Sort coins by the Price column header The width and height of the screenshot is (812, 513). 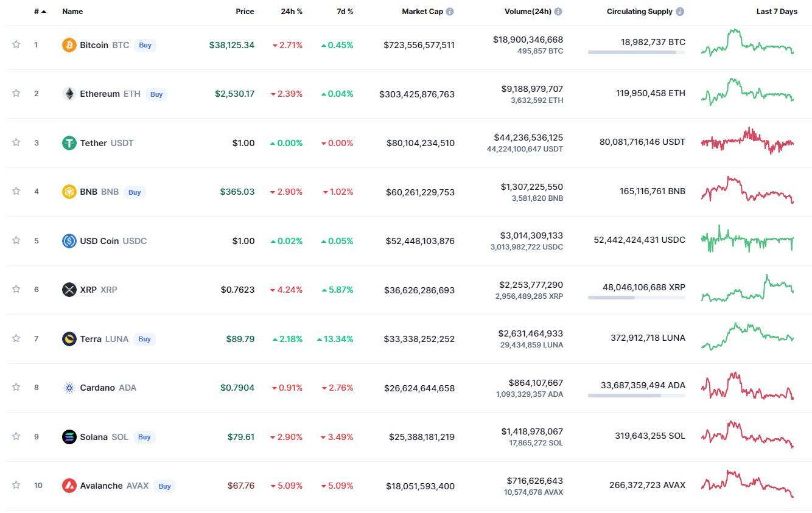coord(245,12)
